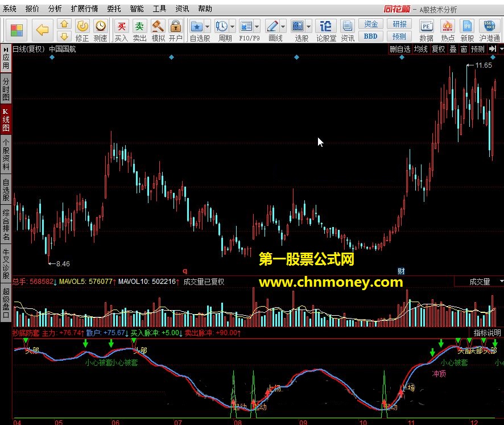The image size is (504, 425).
Task: Open the 分析 menu
Action: 55,9
